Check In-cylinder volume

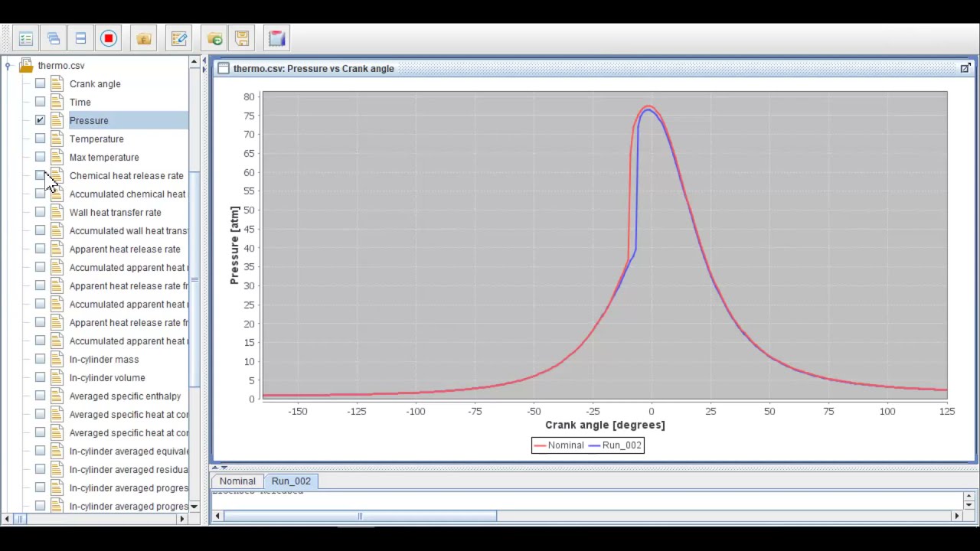40,378
